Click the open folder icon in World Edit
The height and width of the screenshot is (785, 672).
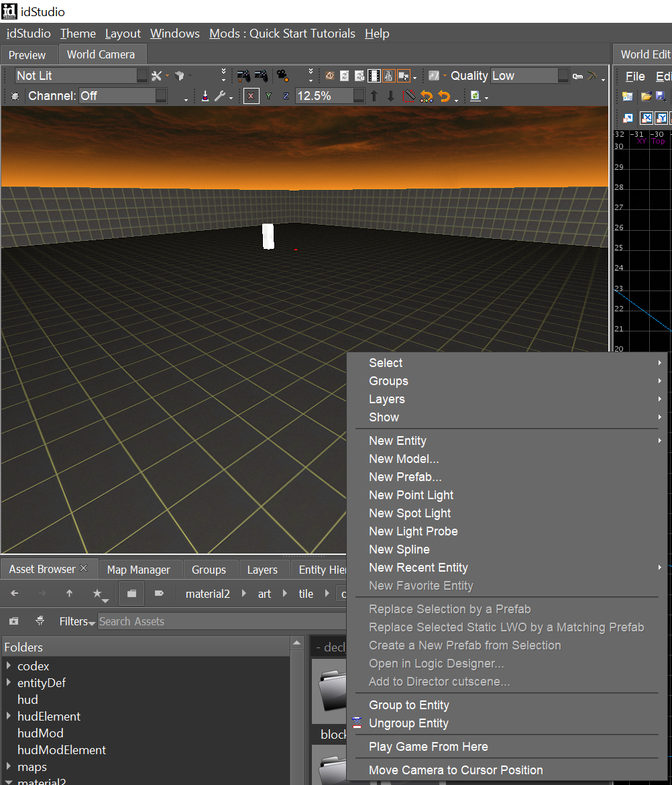coord(646,96)
